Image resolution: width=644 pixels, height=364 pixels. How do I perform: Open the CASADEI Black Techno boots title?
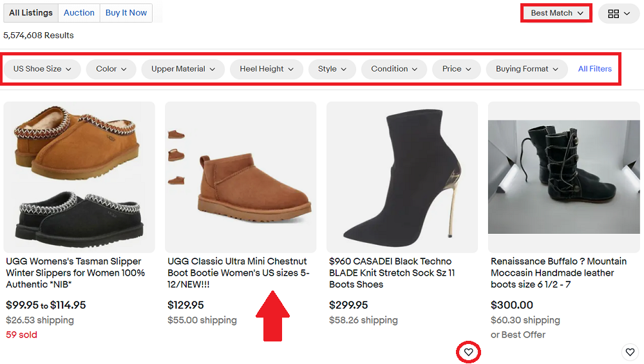pyautogui.click(x=393, y=273)
